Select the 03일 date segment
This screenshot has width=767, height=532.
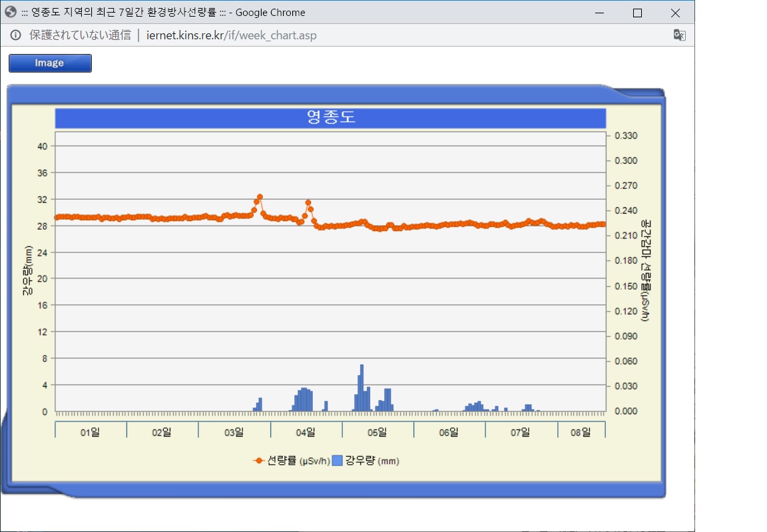pos(234,432)
